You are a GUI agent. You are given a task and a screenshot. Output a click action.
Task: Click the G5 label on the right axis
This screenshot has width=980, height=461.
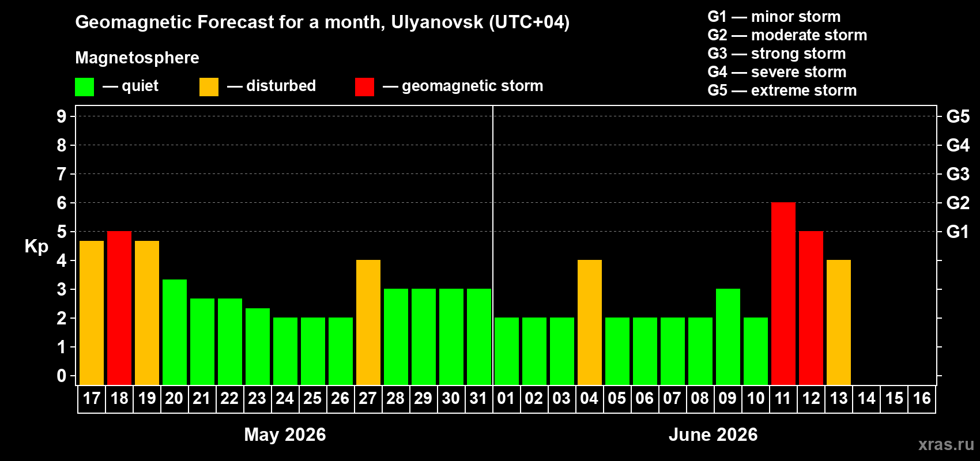point(958,116)
